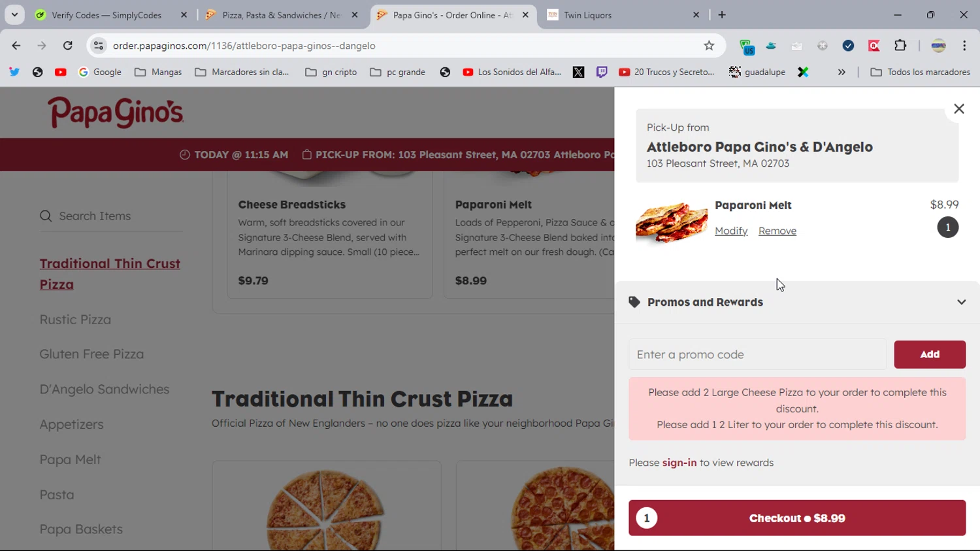Click the Papa Gino's logo
This screenshot has width=980, height=551.
115,113
